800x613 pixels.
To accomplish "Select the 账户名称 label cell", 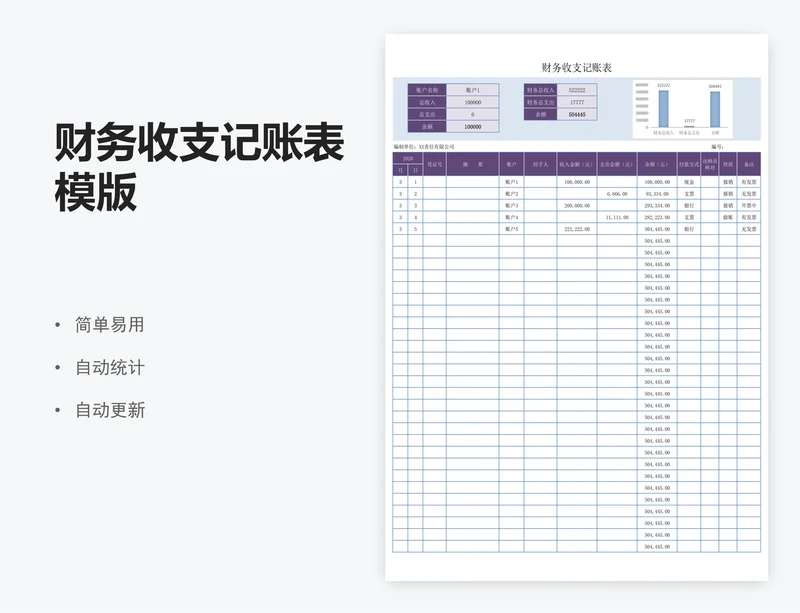I will [427, 90].
